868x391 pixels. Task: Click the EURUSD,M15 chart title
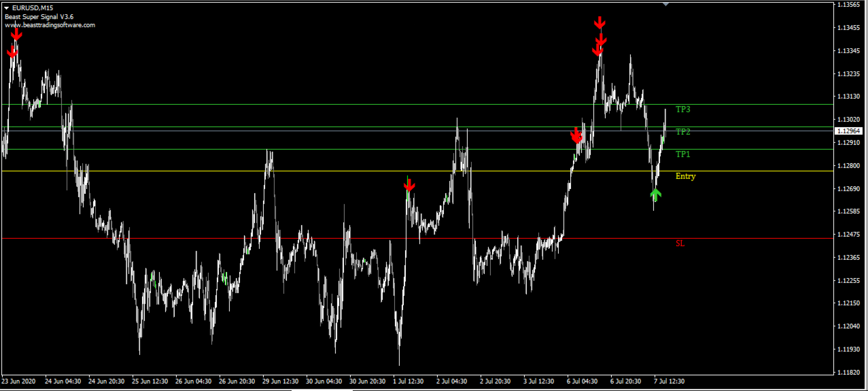tap(32, 8)
